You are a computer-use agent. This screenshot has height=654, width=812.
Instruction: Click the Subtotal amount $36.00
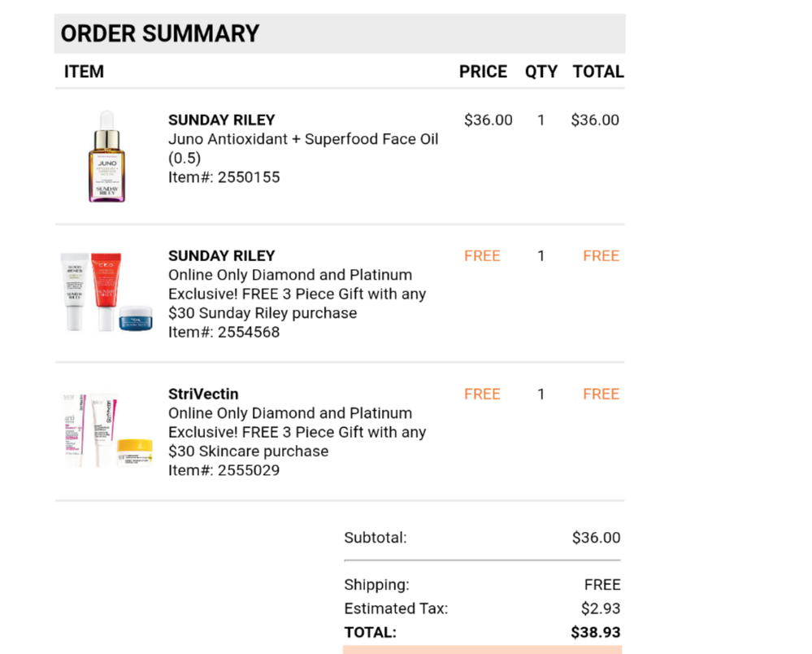(x=596, y=538)
